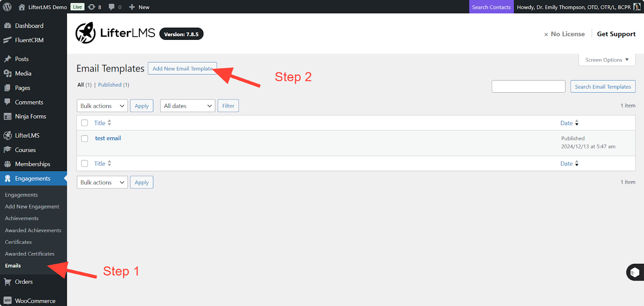Image resolution: width=644 pixels, height=306 pixels.
Task: Show Published (1) templates filter
Action: [x=114, y=85]
